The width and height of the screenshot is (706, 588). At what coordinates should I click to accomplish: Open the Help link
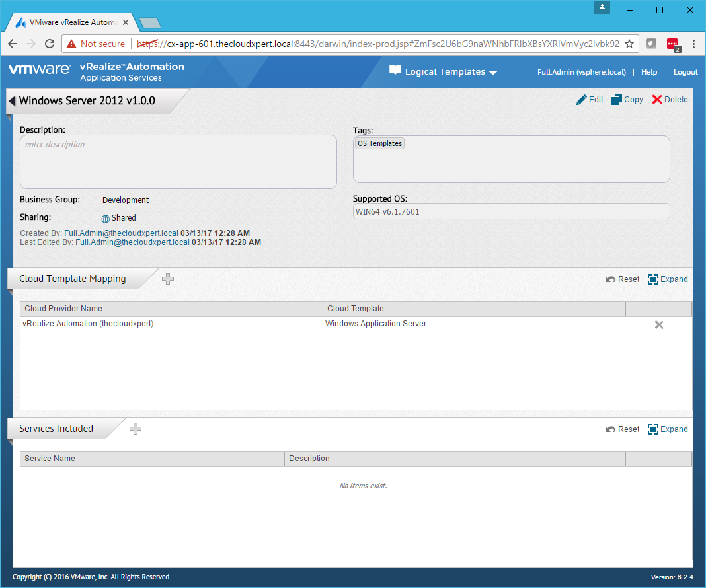pos(649,72)
